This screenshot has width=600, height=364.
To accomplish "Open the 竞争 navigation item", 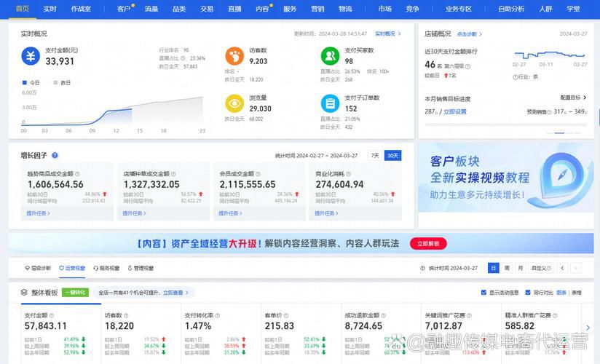I will click(412, 9).
